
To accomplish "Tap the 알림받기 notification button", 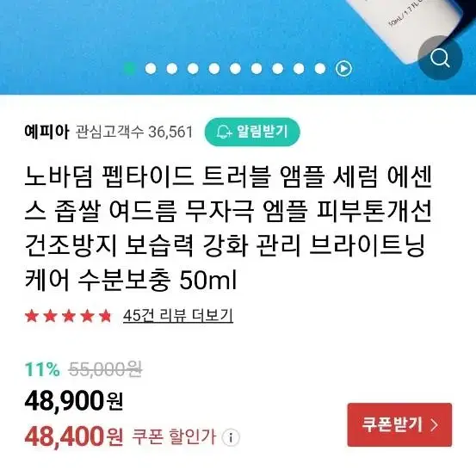I will [252, 132].
